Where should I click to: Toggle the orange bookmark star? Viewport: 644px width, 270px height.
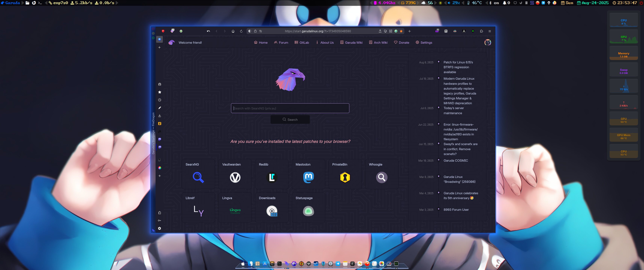click(x=401, y=31)
